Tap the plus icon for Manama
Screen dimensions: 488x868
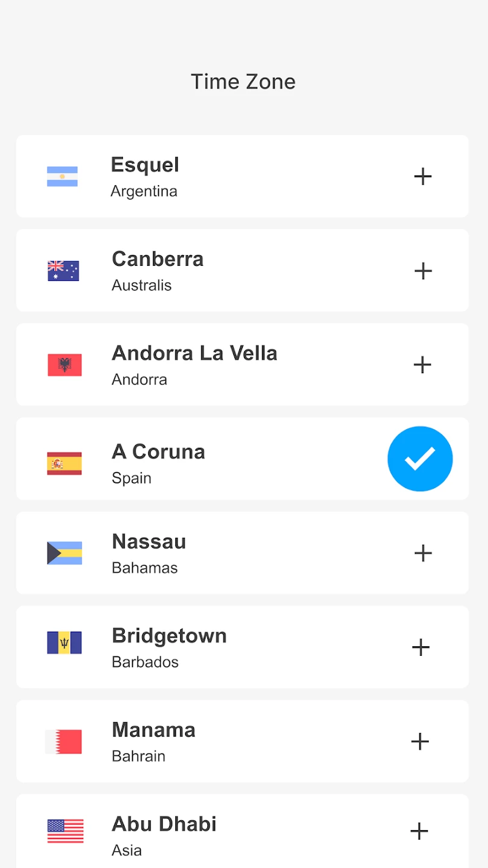click(420, 741)
